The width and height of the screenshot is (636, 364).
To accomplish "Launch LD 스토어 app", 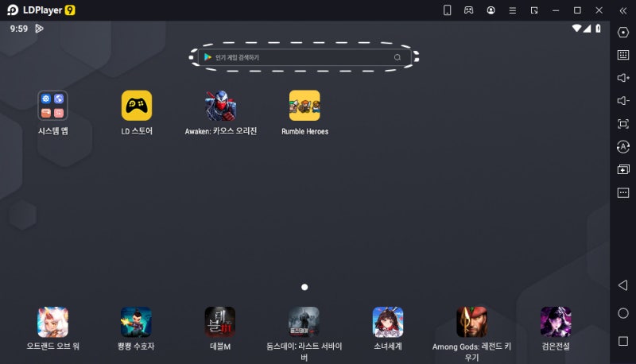I will 137,106.
